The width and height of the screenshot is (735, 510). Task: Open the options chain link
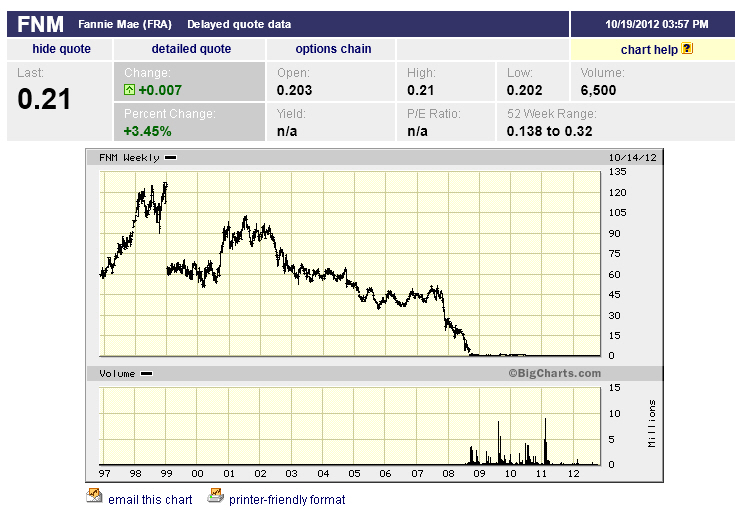(333, 49)
